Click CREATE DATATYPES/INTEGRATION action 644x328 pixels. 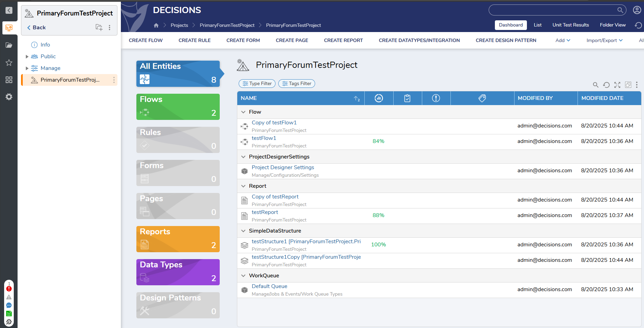click(x=419, y=40)
